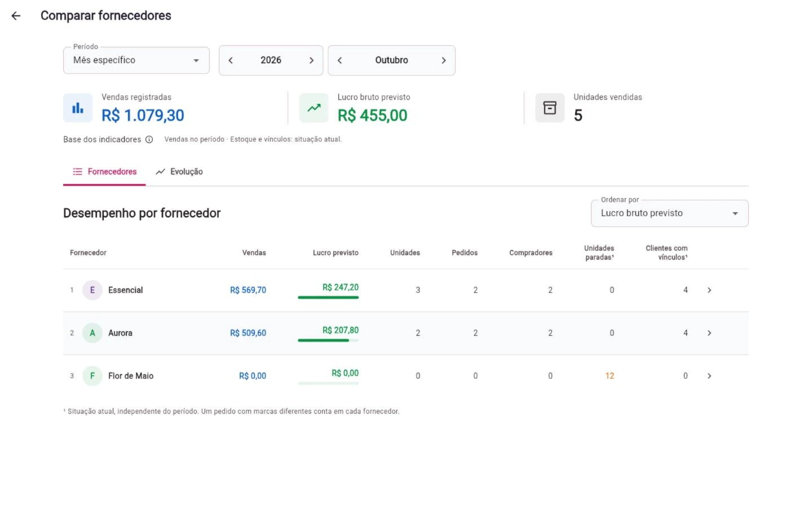Click the Aurora avatar icon

(92, 333)
